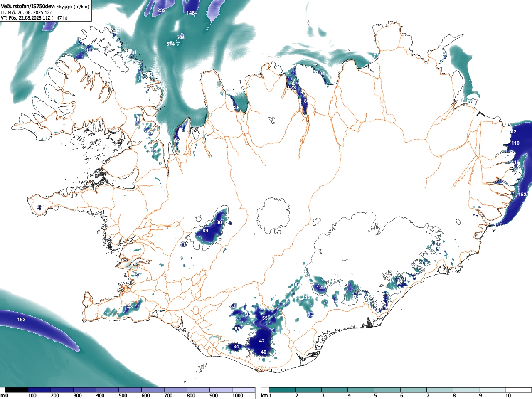Click the VT valid time line in header

(34, 18)
